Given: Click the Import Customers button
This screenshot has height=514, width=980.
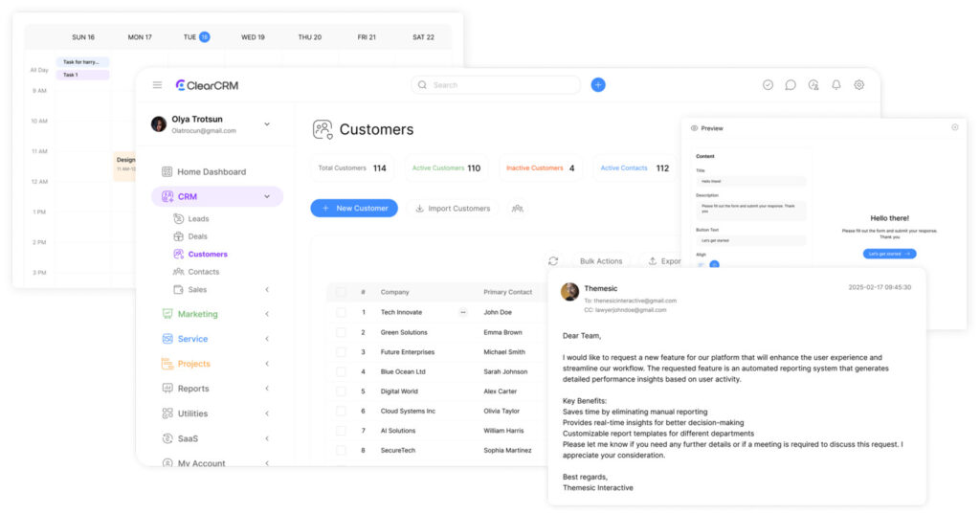Looking at the screenshot, I should coord(453,208).
